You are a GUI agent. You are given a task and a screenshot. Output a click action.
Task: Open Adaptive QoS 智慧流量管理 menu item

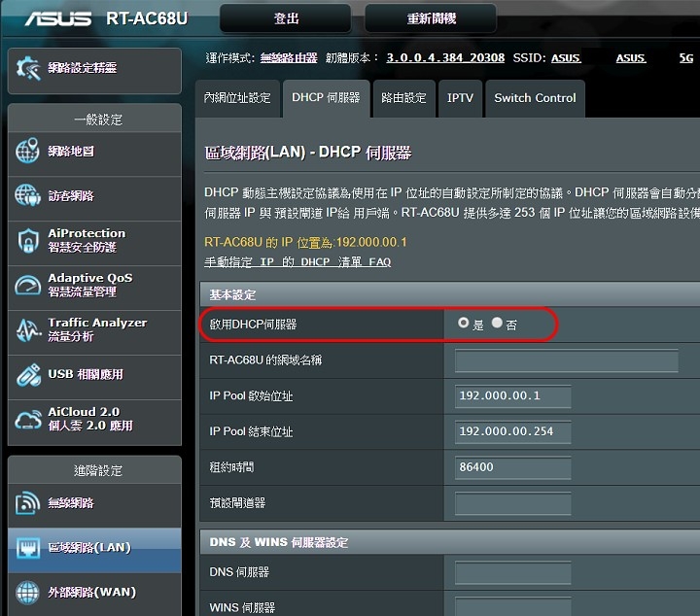click(94, 288)
